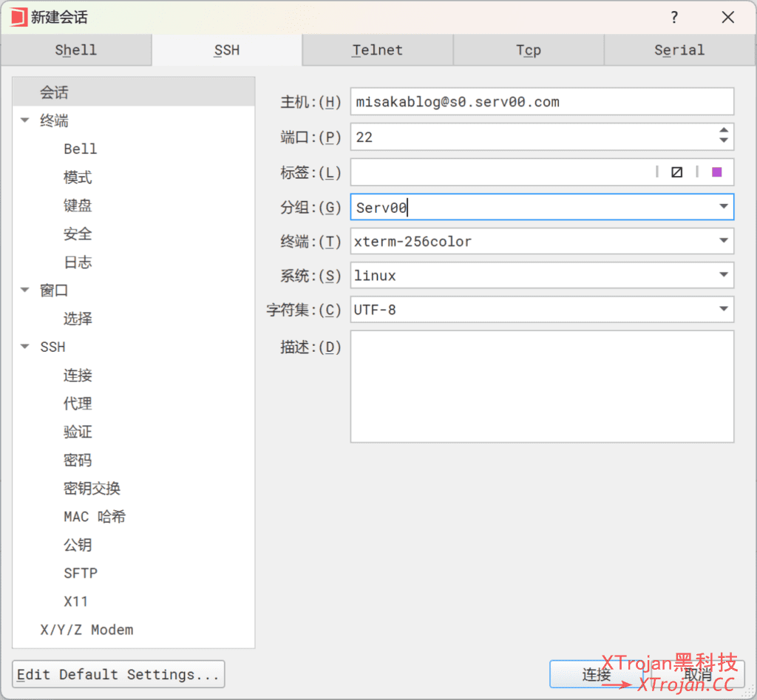Switch to the Telnet tab
Screen dimensions: 757x700
tap(377, 50)
